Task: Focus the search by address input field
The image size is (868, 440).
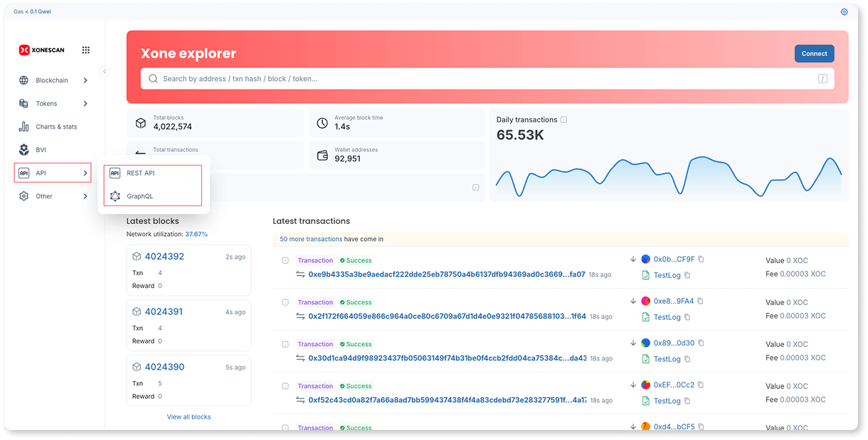Action: [484, 79]
